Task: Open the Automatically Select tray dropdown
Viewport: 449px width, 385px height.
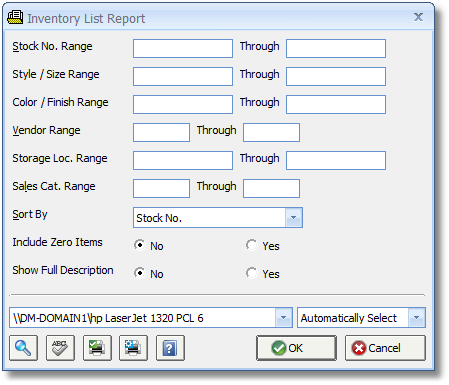Action: tap(416, 318)
